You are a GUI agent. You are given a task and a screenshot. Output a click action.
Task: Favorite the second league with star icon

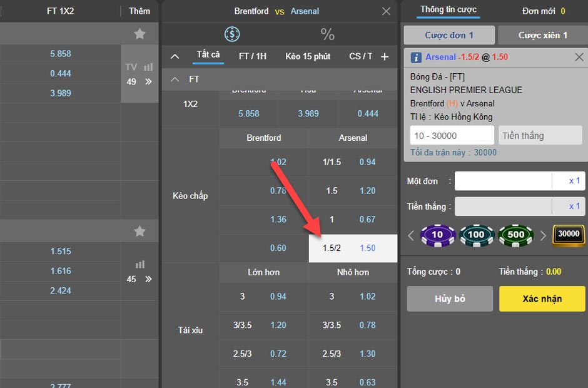[139, 231]
